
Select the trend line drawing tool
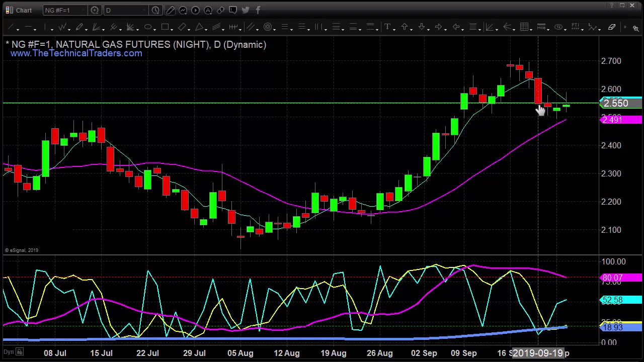(x=10, y=27)
